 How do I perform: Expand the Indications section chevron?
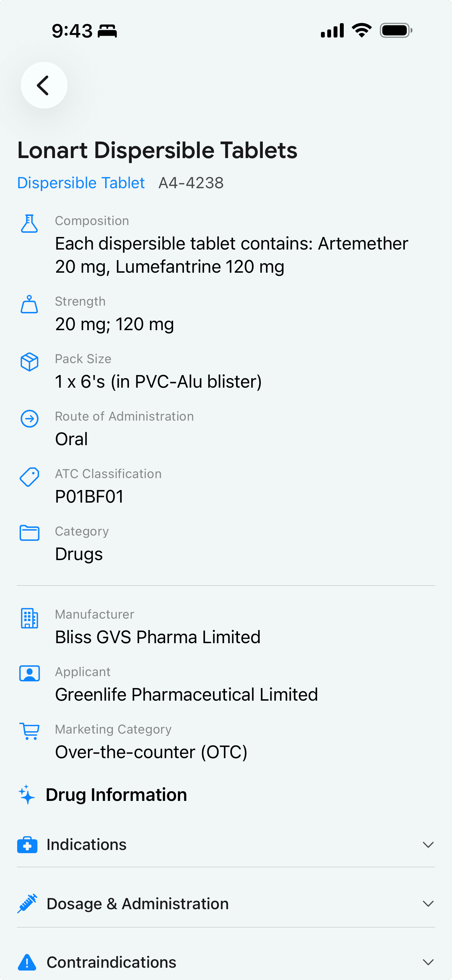click(428, 845)
